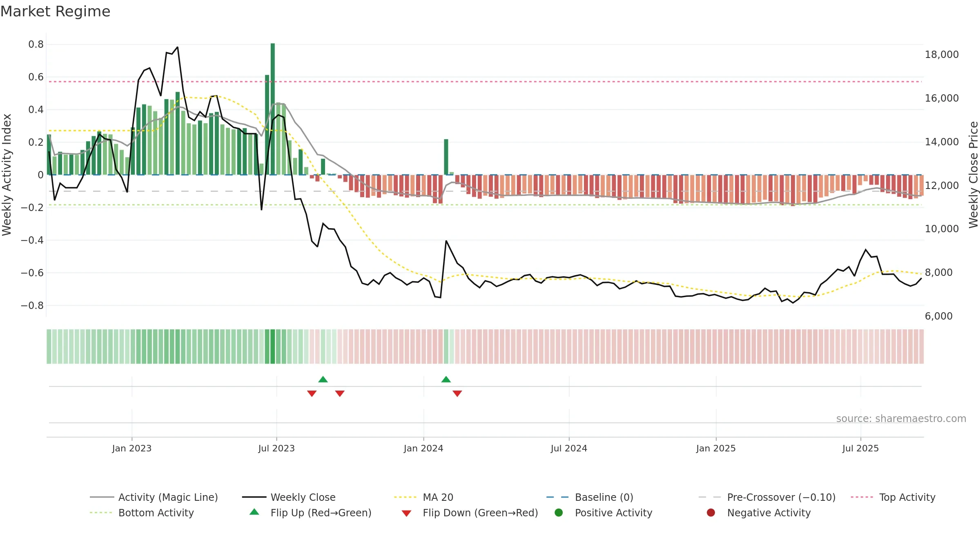Toggle the Bottom Activity legend entry
This screenshot has height=551, width=980.
[142, 513]
